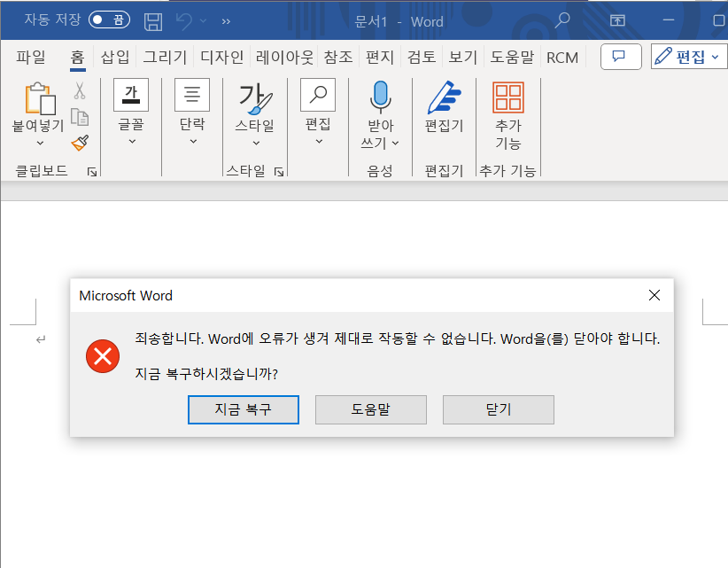
Task: Open the Undo history dropdown arrow
Action: coord(203,21)
